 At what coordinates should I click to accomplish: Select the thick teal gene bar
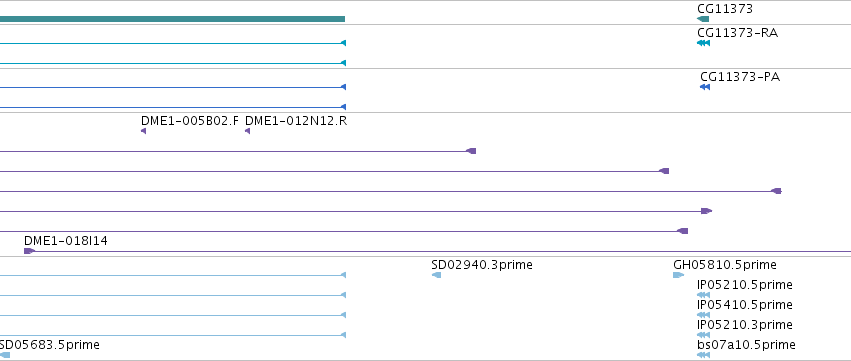coord(173,19)
